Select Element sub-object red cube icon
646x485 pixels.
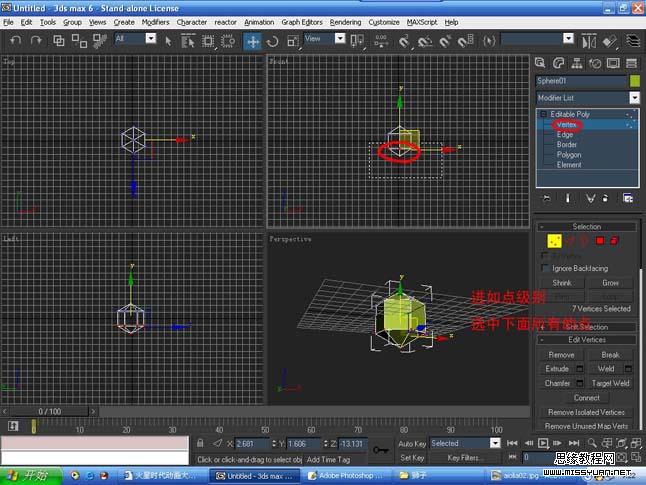coord(614,241)
